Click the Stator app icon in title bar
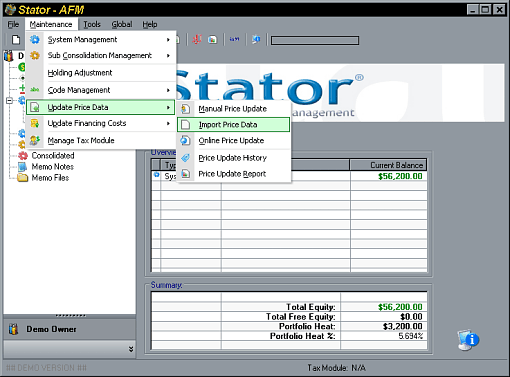The image size is (510, 377). (x=10, y=10)
